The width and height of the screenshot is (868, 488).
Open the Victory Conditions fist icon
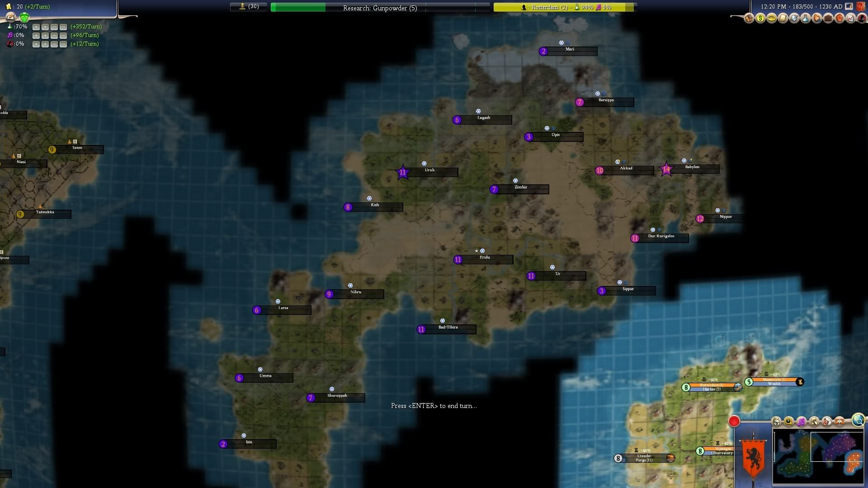pyautogui.click(x=840, y=18)
